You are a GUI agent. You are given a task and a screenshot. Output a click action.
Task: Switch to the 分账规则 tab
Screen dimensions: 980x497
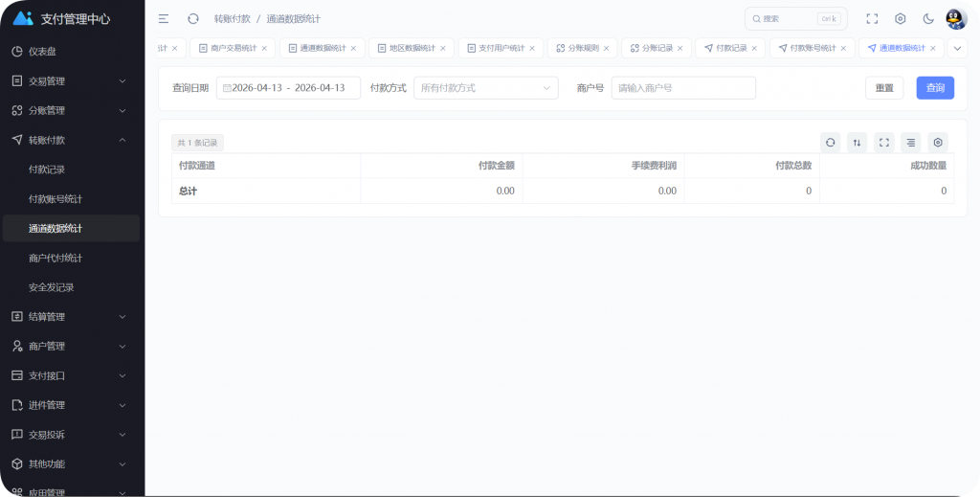[x=583, y=48]
